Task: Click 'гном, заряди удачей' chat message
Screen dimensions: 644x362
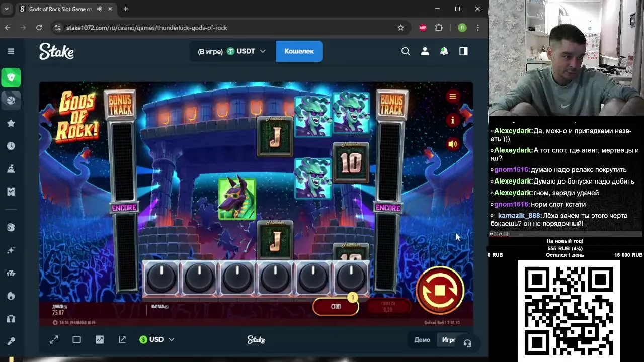Action: click(546, 193)
